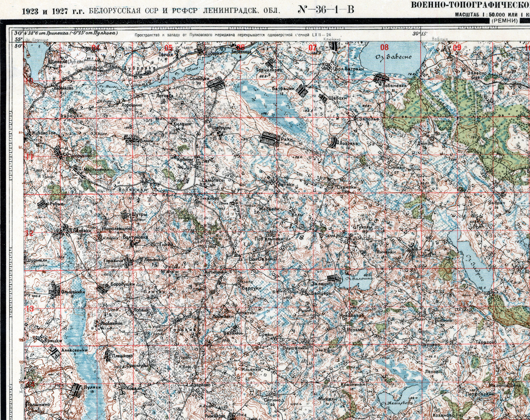The height and width of the screenshot is (420, 530).
Task: Click the Батрачки village label
Action: [x=283, y=89]
